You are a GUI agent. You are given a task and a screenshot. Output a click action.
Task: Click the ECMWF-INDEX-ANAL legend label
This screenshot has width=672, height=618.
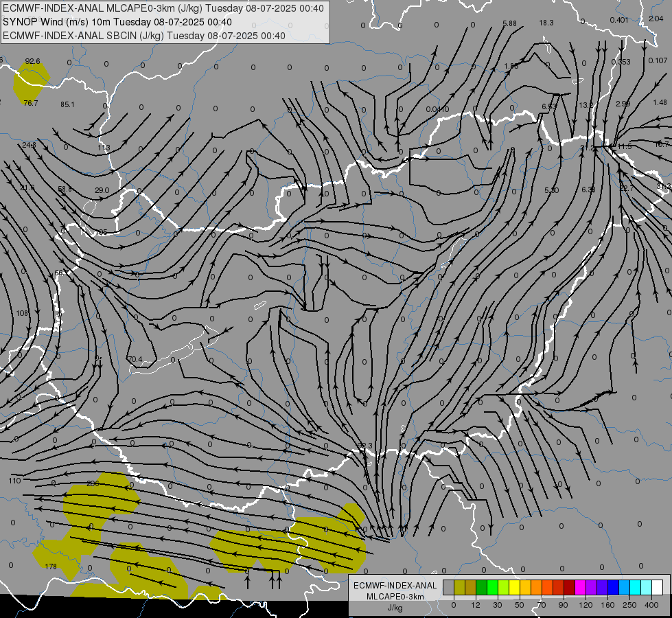click(x=395, y=586)
